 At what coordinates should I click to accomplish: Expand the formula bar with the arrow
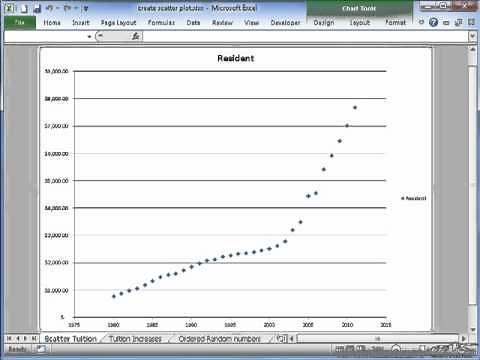point(472,36)
